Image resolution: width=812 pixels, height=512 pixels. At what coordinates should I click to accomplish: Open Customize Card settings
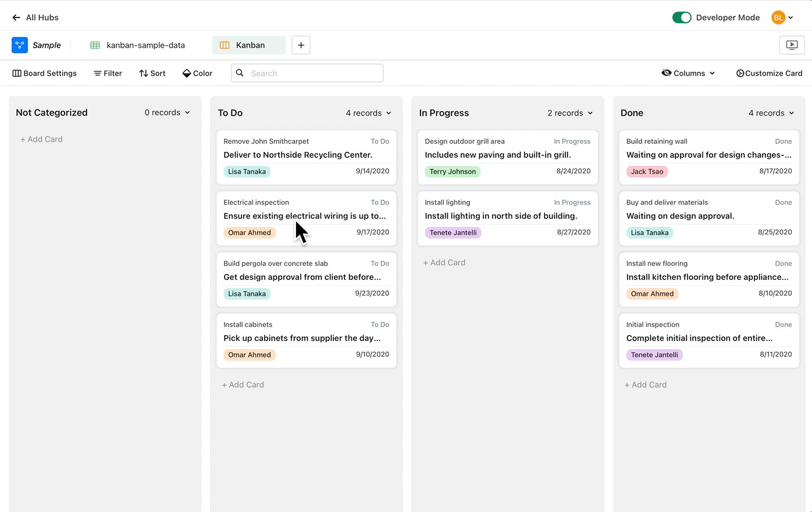tap(769, 73)
